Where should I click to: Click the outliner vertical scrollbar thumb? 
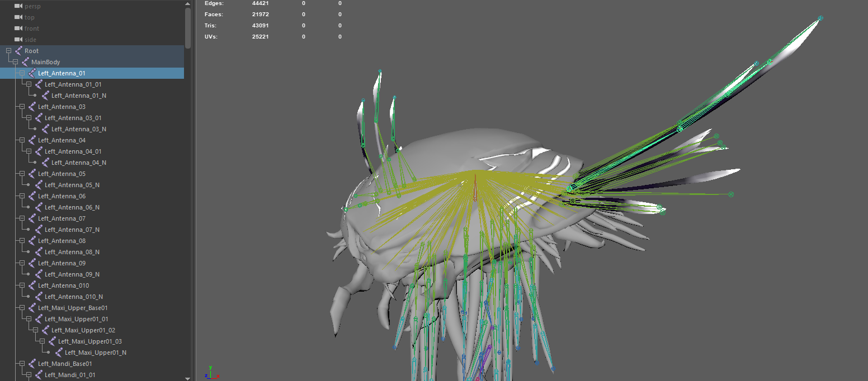click(x=188, y=27)
